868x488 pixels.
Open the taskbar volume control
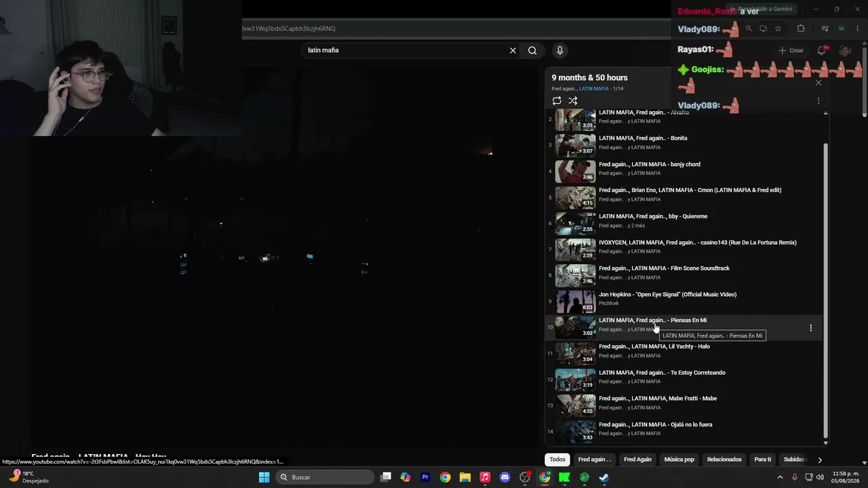click(821, 477)
